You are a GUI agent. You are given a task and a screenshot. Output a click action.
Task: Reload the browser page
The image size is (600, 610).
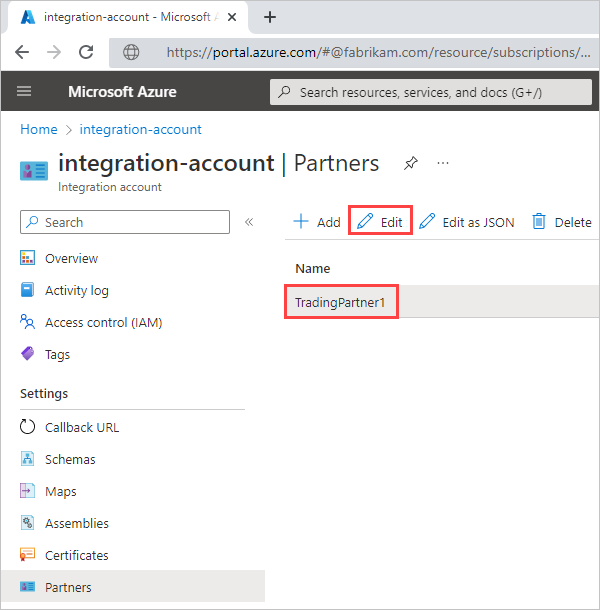86,53
